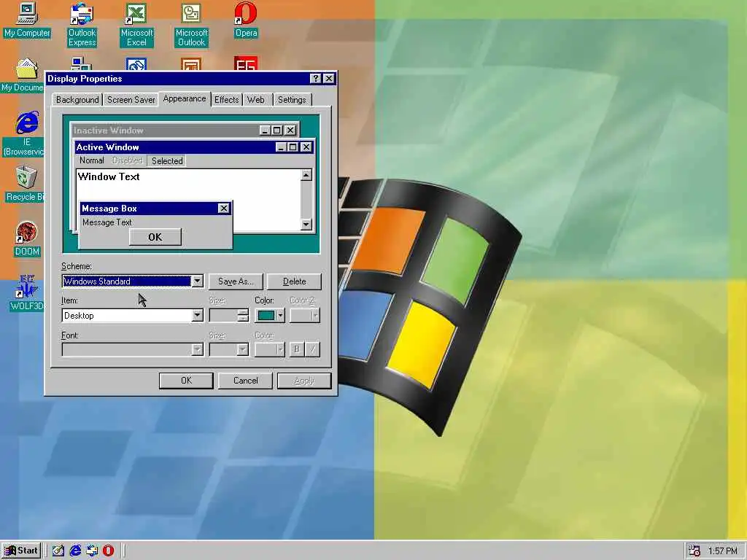This screenshot has width=747, height=560.
Task: Click the 1:57 PM system clock
Action: [723, 551]
